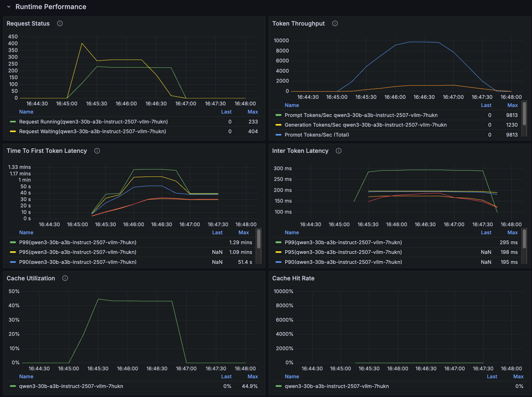Screen dimensions: 532x397
Task: Toggle the Request Running series in legend
Action: (x=93, y=122)
